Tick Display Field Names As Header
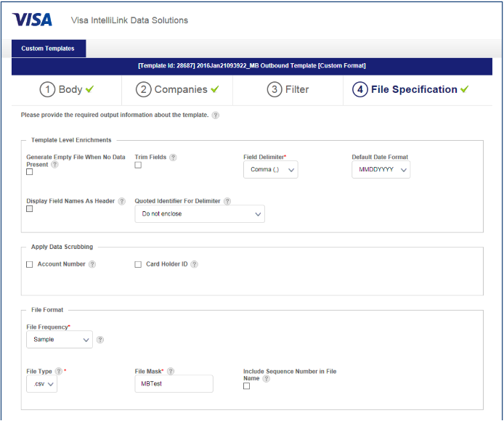This screenshot has width=504, height=421. pyautogui.click(x=30, y=209)
